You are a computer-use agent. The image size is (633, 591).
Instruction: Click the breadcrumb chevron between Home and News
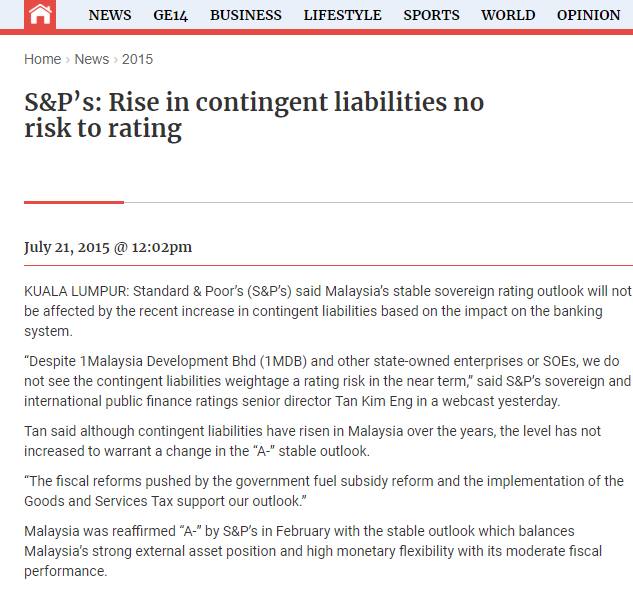click(68, 60)
